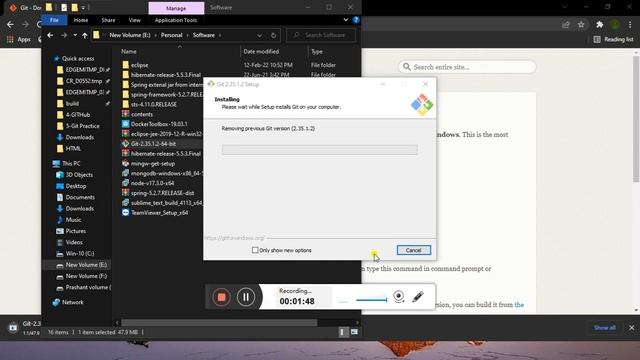Open Network in navigation pane

pyautogui.click(x=73, y=302)
